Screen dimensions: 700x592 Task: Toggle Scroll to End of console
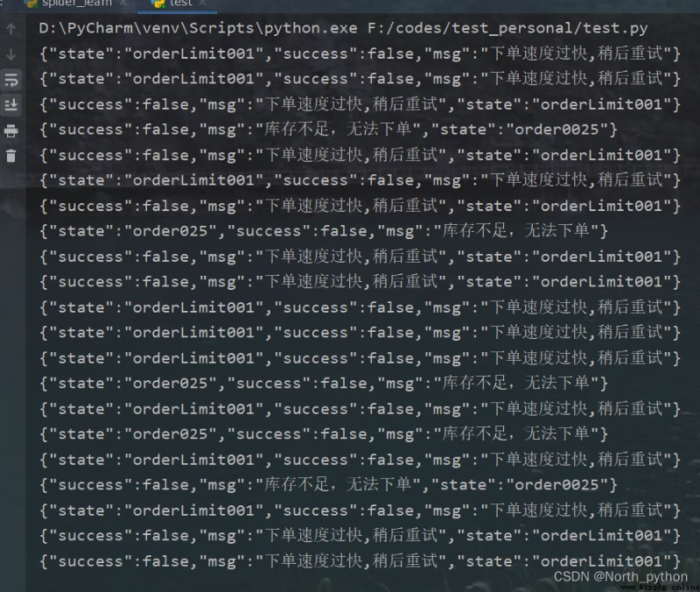pos(11,105)
